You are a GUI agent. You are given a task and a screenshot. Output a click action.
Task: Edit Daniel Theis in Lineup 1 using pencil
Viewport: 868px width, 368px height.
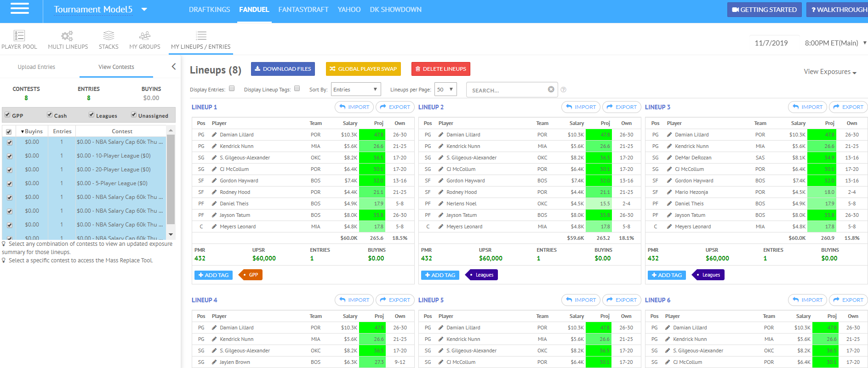click(x=214, y=204)
